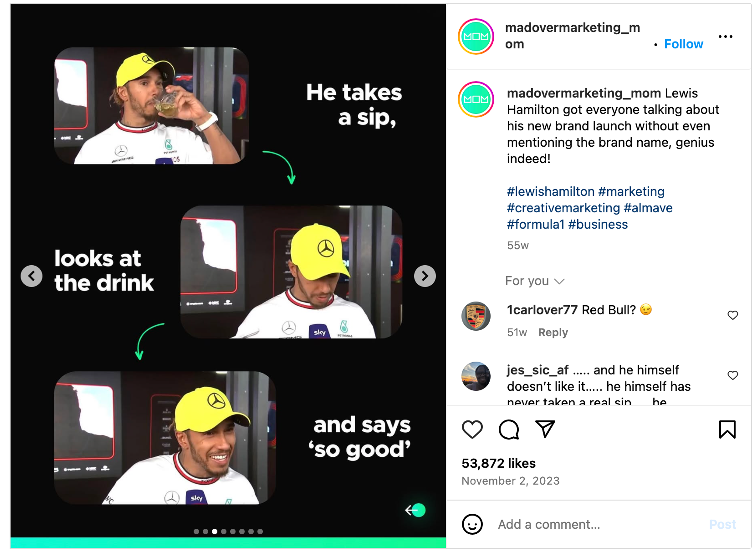Go back to the previous carousel slide

pyautogui.click(x=32, y=276)
